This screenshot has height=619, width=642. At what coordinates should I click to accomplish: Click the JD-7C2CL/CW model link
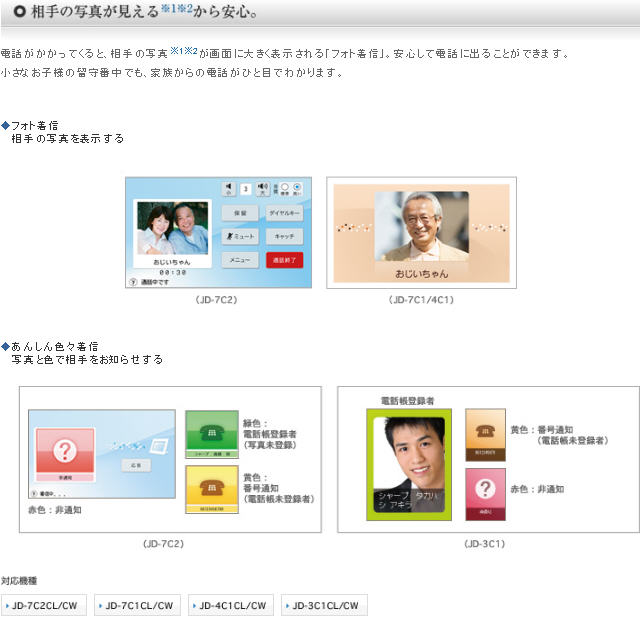click(45, 605)
